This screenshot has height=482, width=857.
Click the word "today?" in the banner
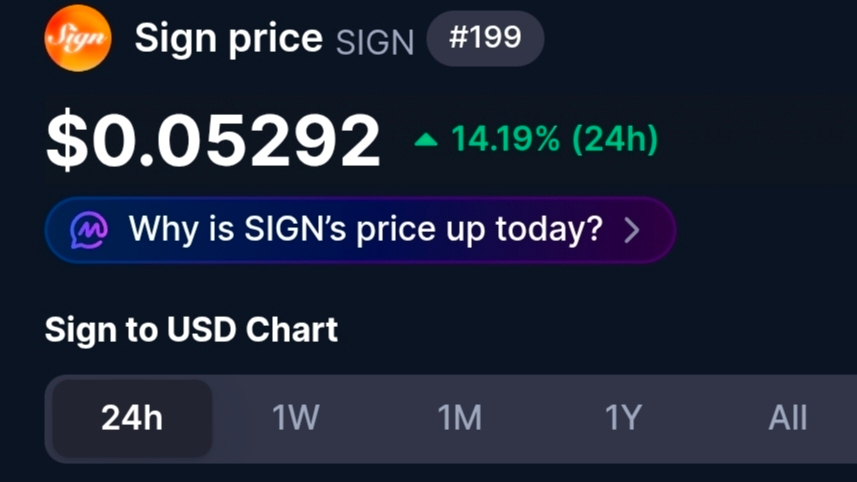pyautogui.click(x=549, y=228)
